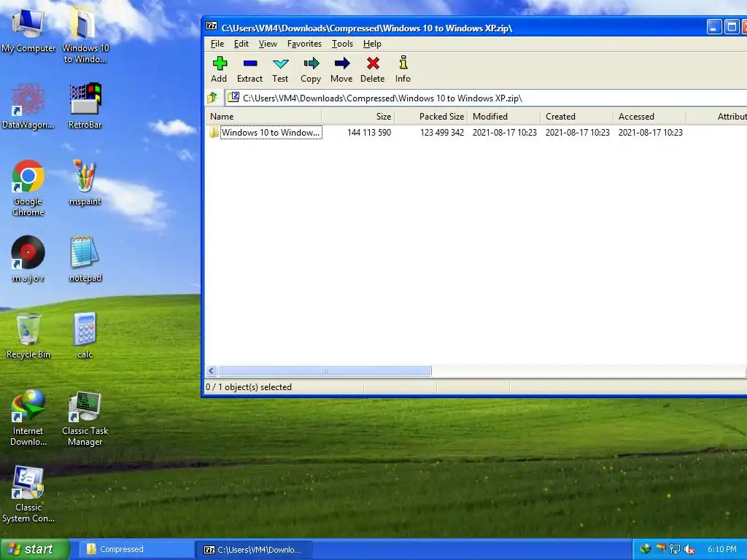
Task: Click the orange flag tray icon
Action: pos(661,549)
